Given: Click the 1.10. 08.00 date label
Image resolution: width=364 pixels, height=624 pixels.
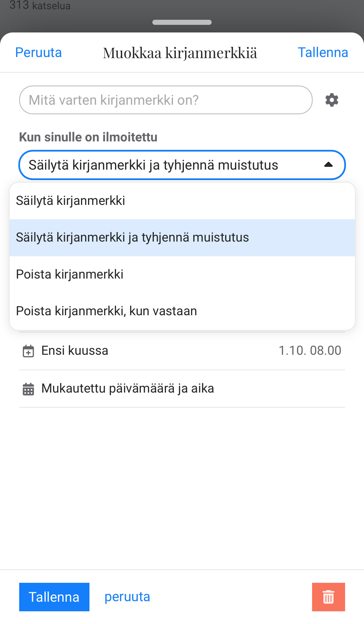Looking at the screenshot, I should point(310,351).
